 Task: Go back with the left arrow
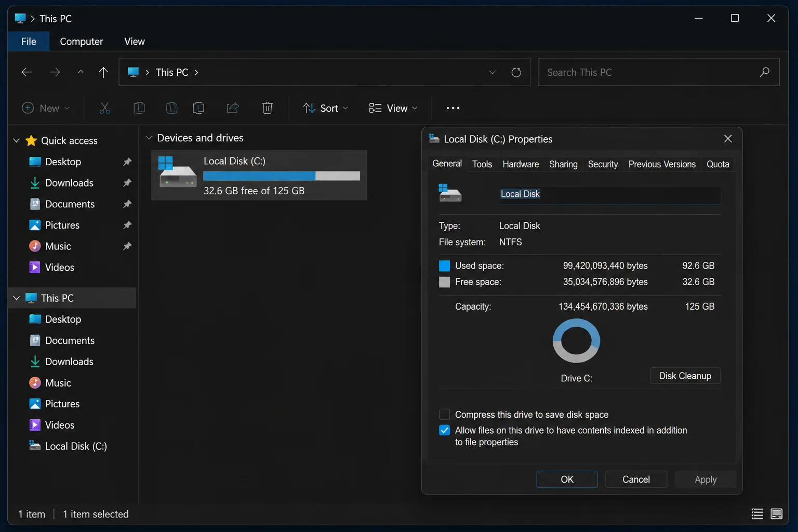(x=26, y=72)
